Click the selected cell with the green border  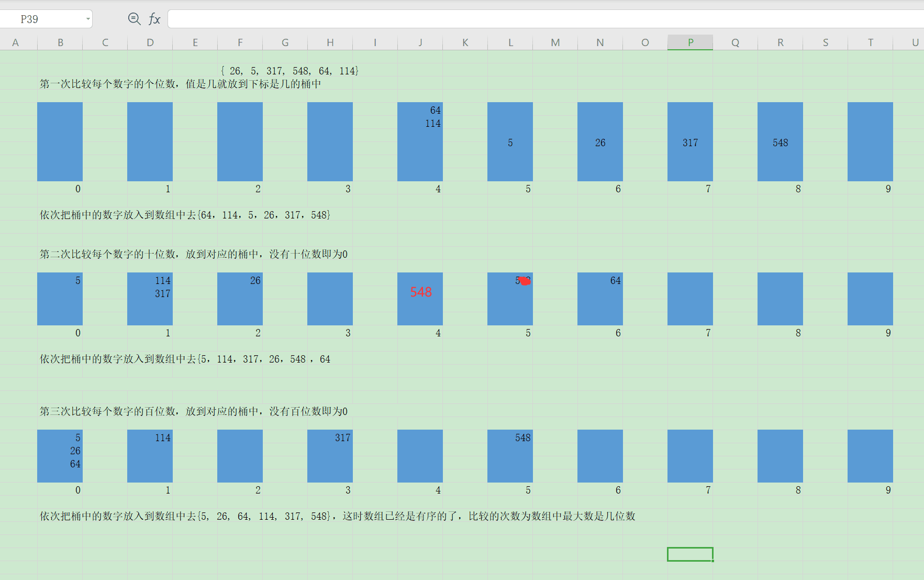coord(690,554)
